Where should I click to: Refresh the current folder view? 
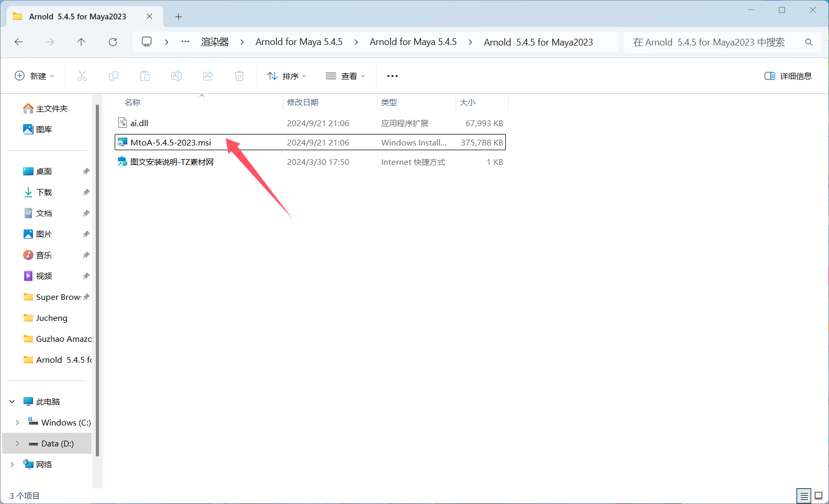click(x=113, y=42)
